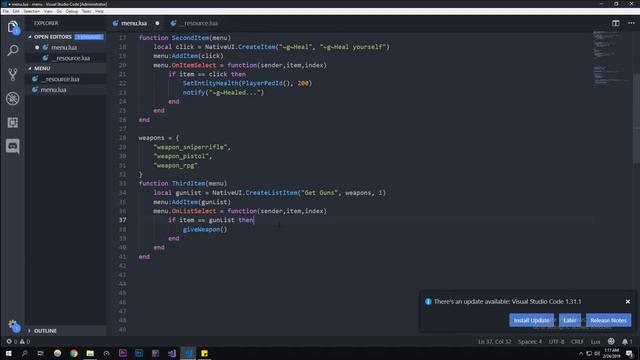
Task: Click UTF-8 encoding in status bar
Action: click(x=556, y=341)
